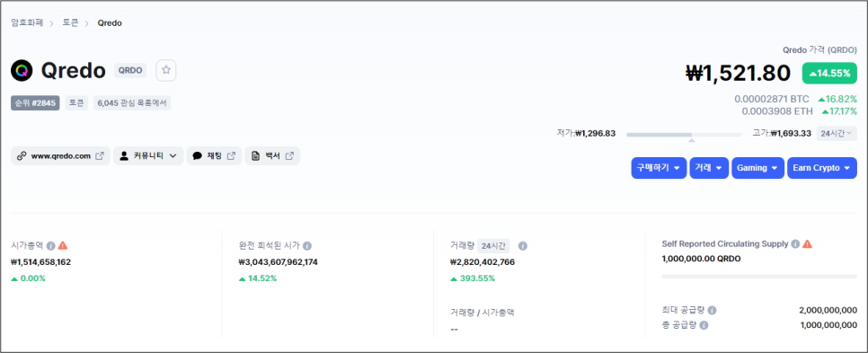Go to 암호화폐 in the breadcrumb
The image size is (868, 353).
click(27, 23)
